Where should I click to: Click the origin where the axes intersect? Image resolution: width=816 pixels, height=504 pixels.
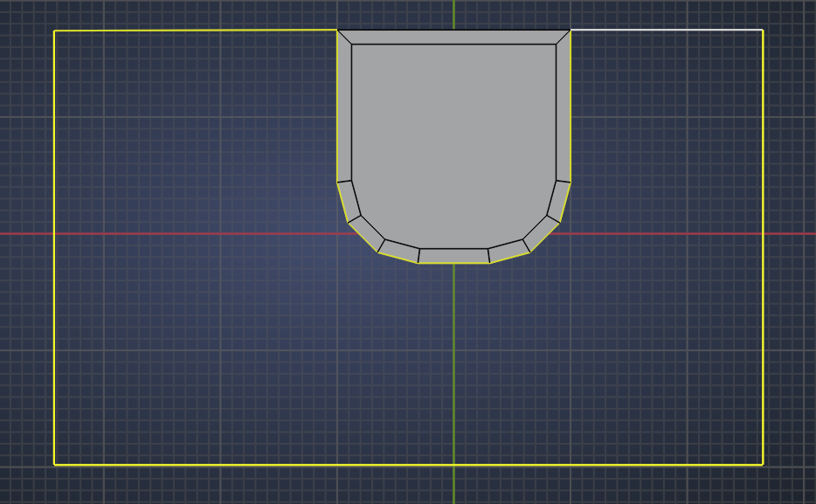[454, 232]
